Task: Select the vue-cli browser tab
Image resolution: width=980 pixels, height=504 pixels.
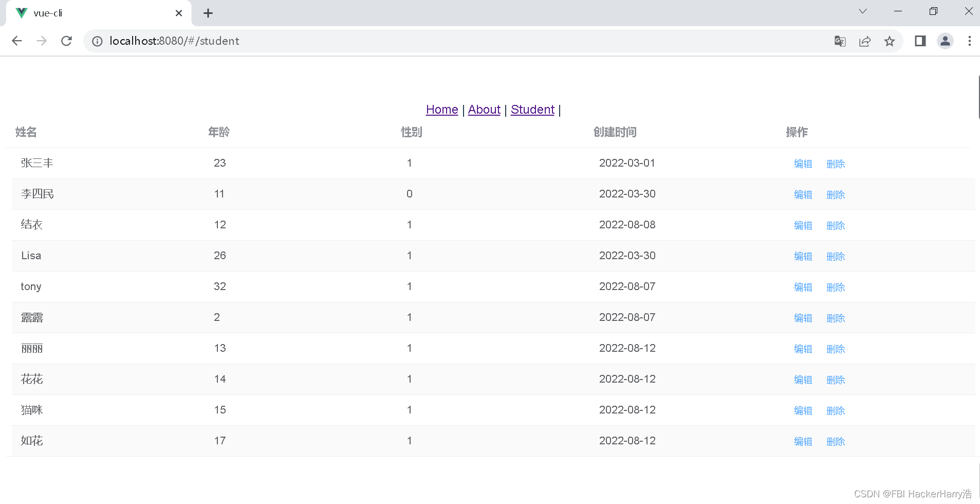Action: point(93,13)
